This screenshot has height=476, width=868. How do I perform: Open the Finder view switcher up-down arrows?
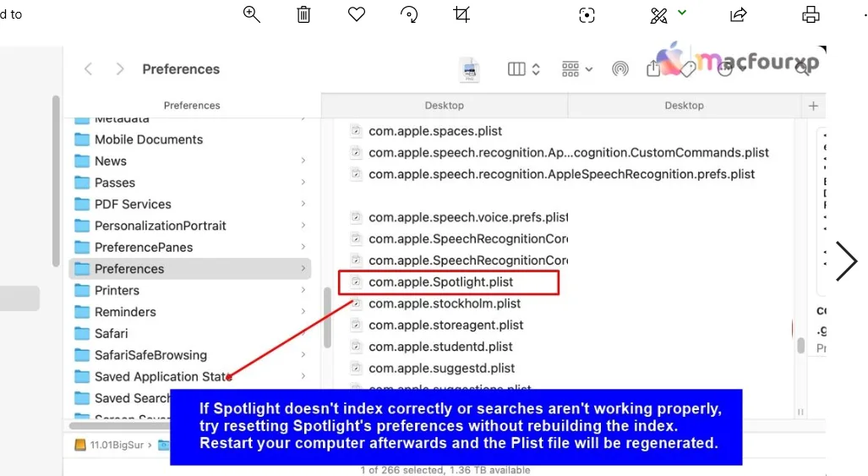tap(536, 68)
